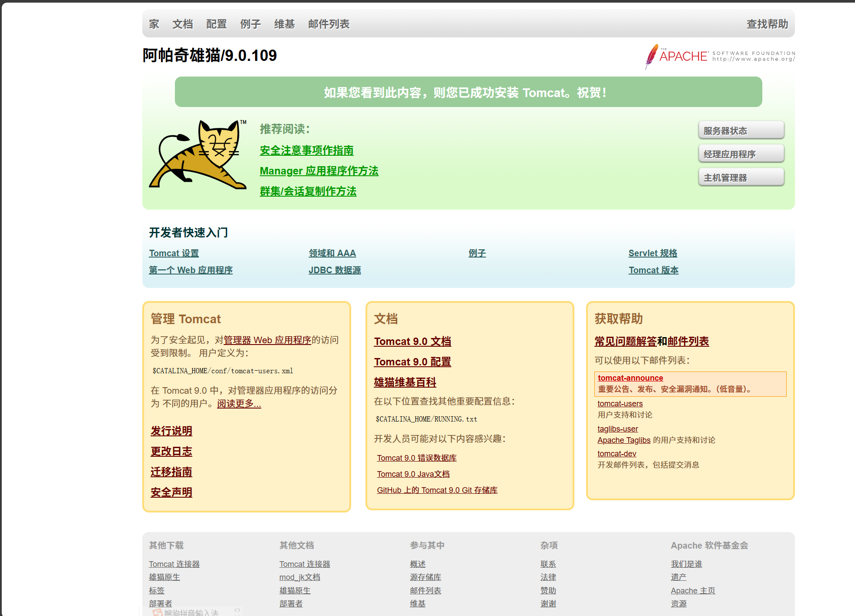This screenshot has width=855, height=616.
Task: Click 联系 under 杂项
Action: tap(548, 564)
